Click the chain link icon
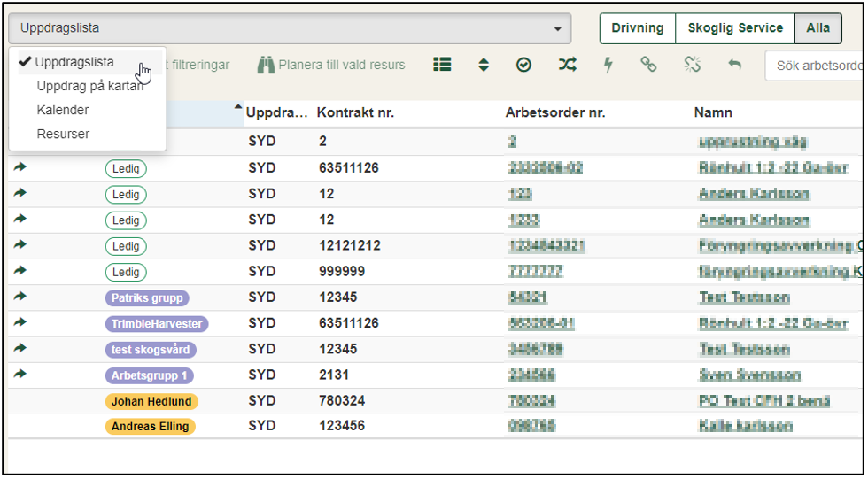This screenshot has height=479, width=868. pyautogui.click(x=649, y=65)
